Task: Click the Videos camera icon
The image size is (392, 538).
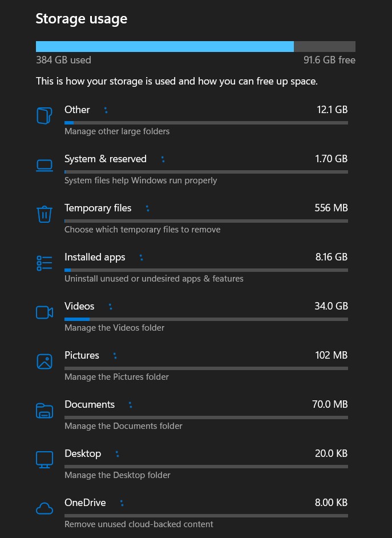Action: (x=45, y=312)
